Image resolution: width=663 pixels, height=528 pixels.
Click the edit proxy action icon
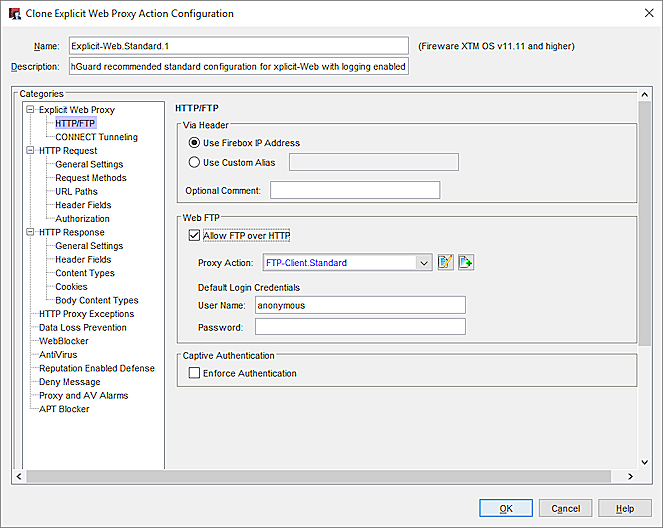pos(446,263)
